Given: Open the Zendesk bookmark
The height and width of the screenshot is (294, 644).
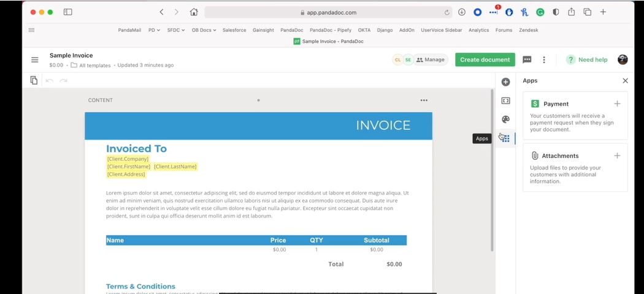Looking at the screenshot, I should 528,30.
